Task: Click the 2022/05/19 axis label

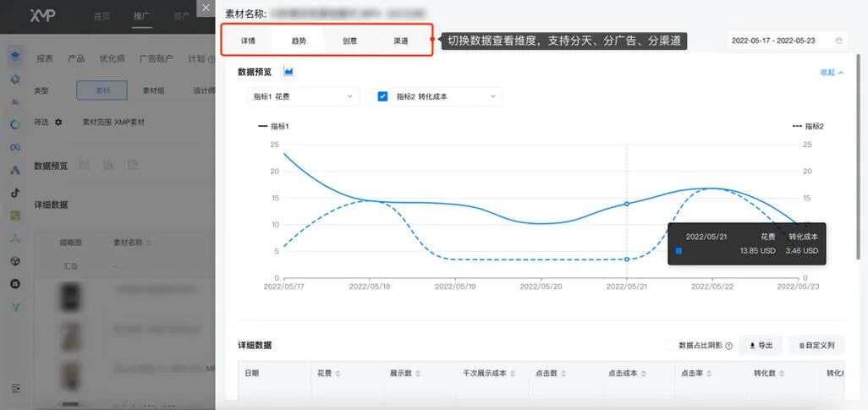Action: pyautogui.click(x=456, y=287)
